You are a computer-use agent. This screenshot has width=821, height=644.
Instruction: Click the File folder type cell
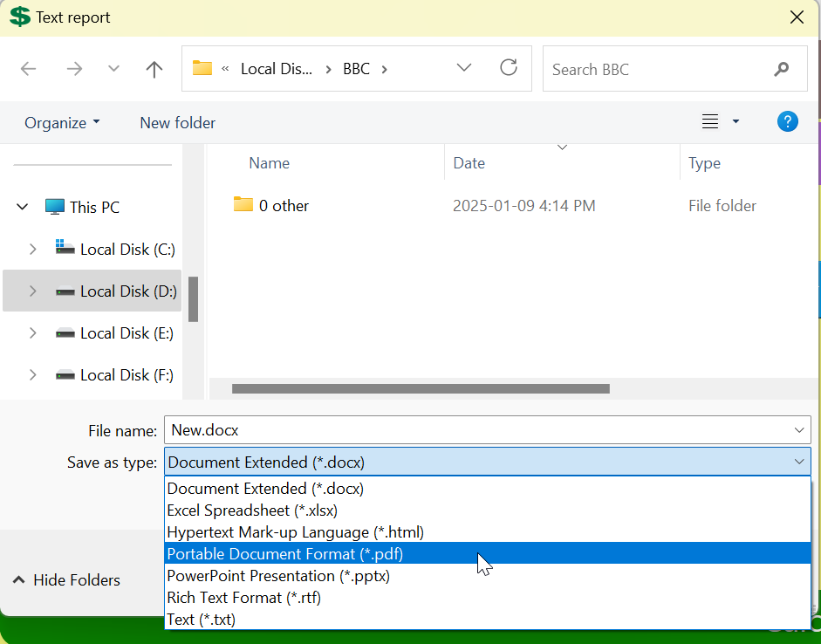tap(722, 206)
